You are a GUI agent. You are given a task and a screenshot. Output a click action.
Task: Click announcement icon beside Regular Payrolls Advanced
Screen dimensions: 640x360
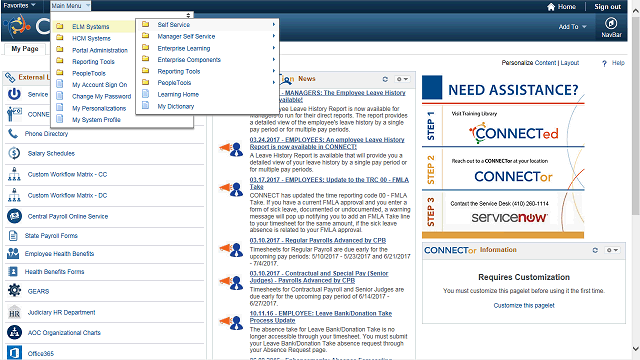[x=231, y=249]
